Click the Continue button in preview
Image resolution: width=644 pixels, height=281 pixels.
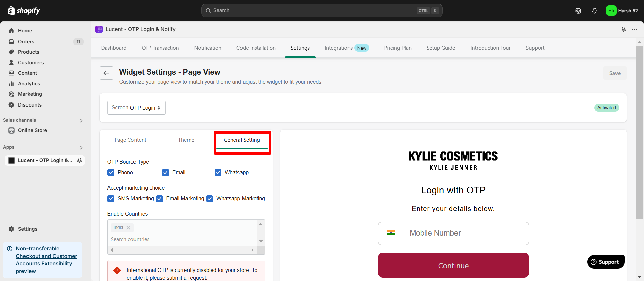point(453,265)
